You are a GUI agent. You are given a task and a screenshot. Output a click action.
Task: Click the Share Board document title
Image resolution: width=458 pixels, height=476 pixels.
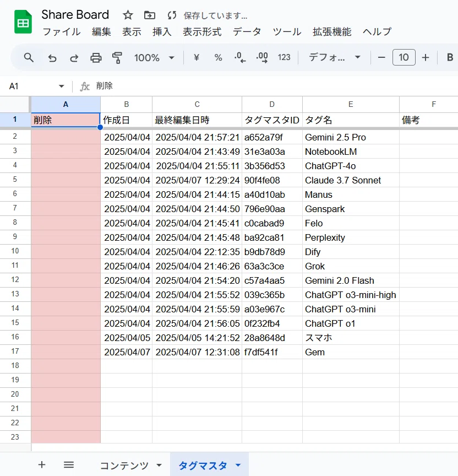75,14
